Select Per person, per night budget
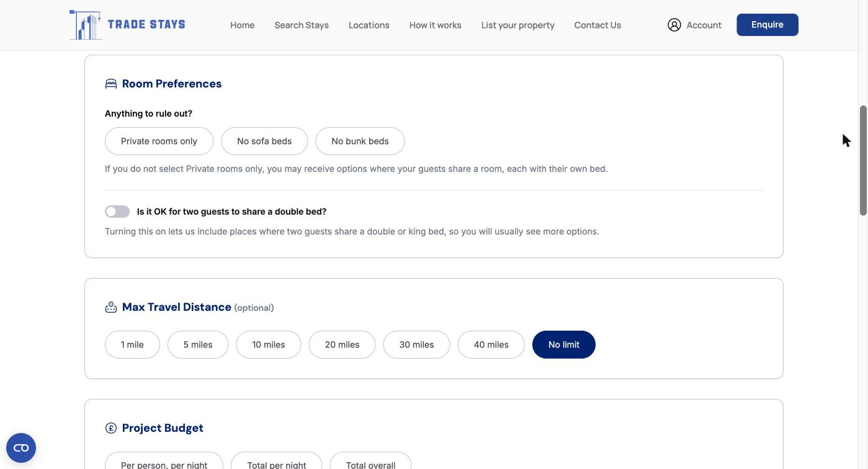The width and height of the screenshot is (868, 469). [164, 461]
